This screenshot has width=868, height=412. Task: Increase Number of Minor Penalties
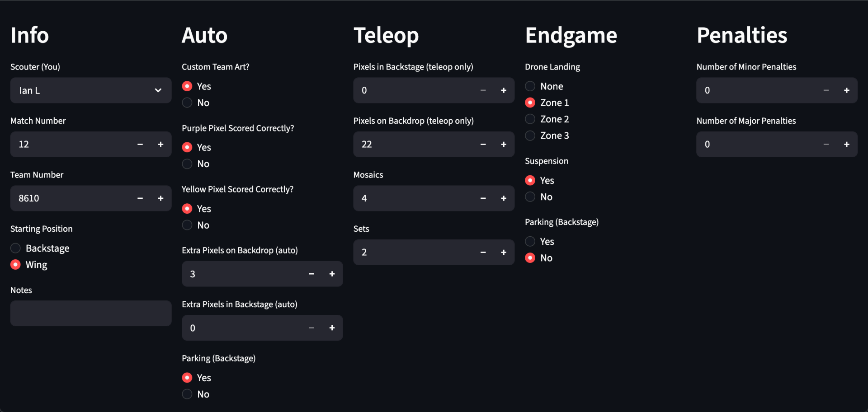[x=847, y=90]
